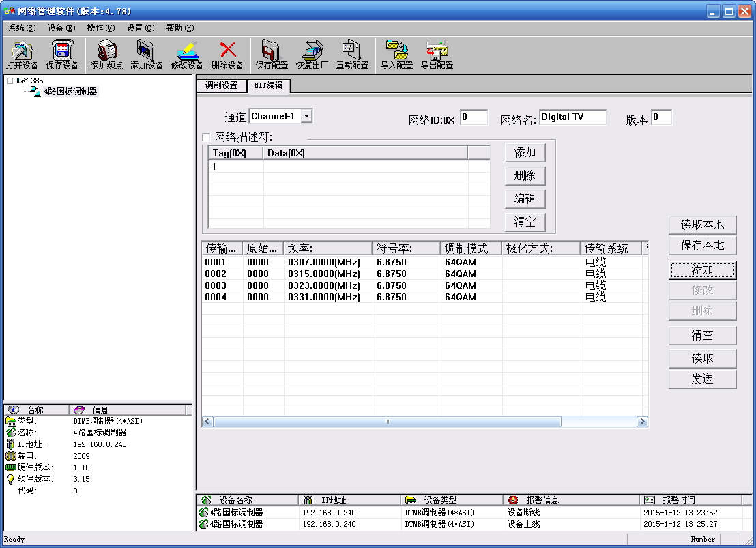Click the 2015-1-12 13:23:52 alarm time
The image size is (756, 548).
click(680, 513)
